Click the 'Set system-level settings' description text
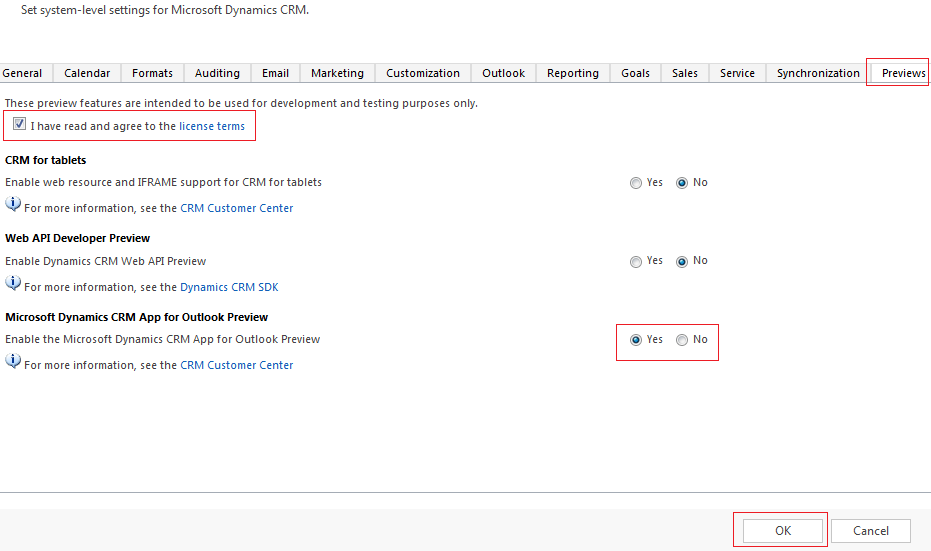 pos(165,10)
